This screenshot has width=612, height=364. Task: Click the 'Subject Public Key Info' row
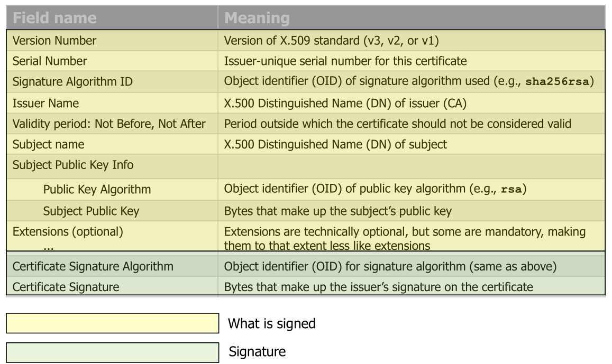pyautogui.click(x=73, y=165)
